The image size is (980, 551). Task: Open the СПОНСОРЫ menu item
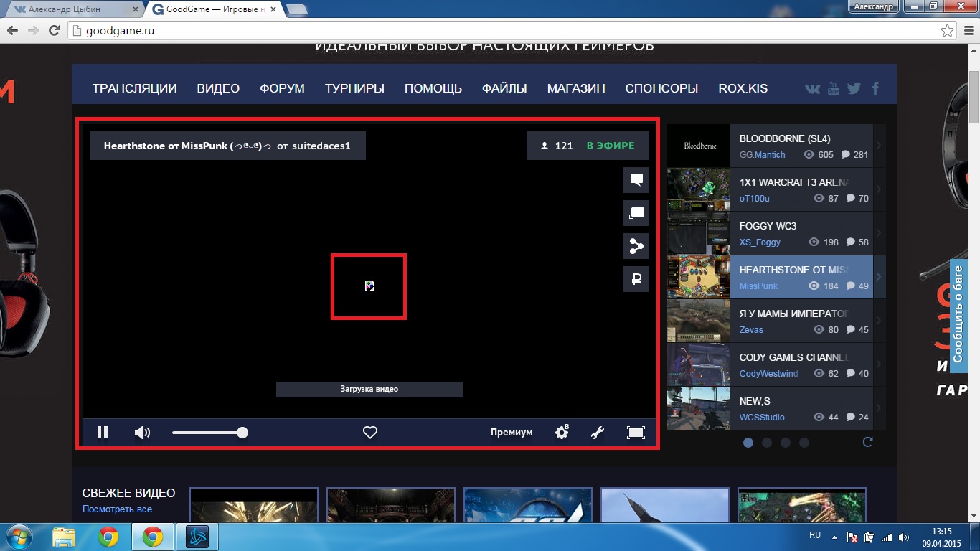pos(661,88)
